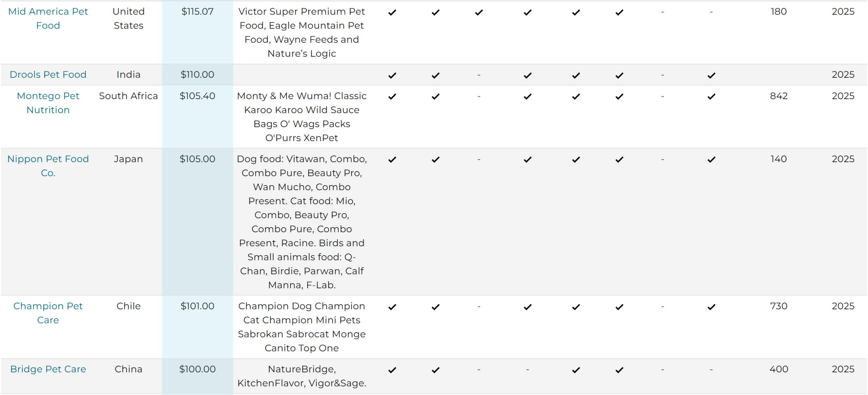Open Nippon Pet Food Co. link

48,166
